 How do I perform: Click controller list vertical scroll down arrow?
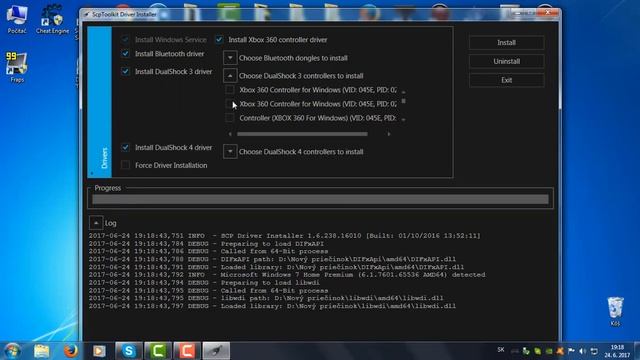click(403, 120)
